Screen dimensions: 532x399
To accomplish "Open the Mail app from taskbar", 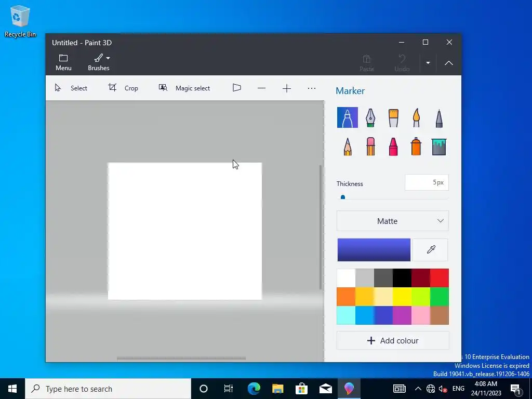I will (x=325, y=389).
